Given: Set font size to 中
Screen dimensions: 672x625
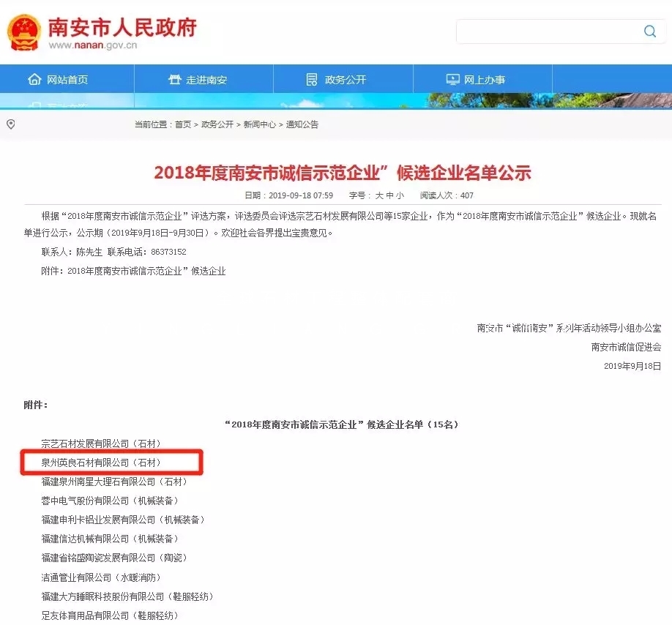Looking at the screenshot, I should (389, 195).
